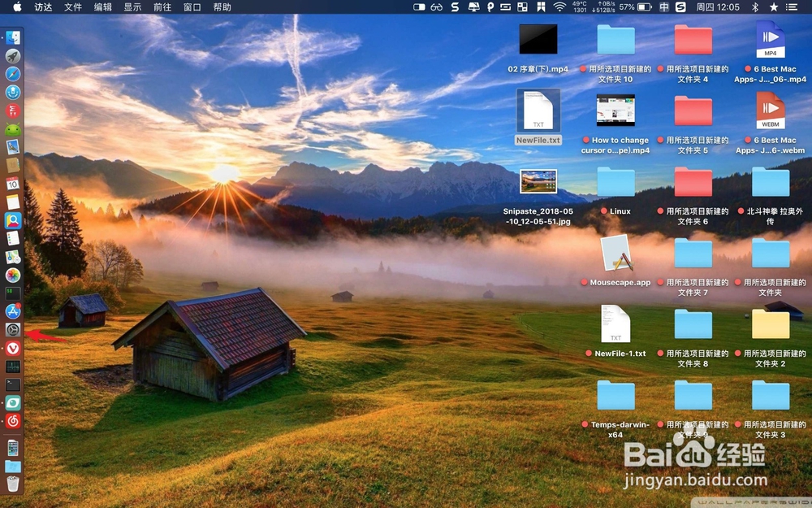Open Launchpad in the Dock

click(x=13, y=55)
